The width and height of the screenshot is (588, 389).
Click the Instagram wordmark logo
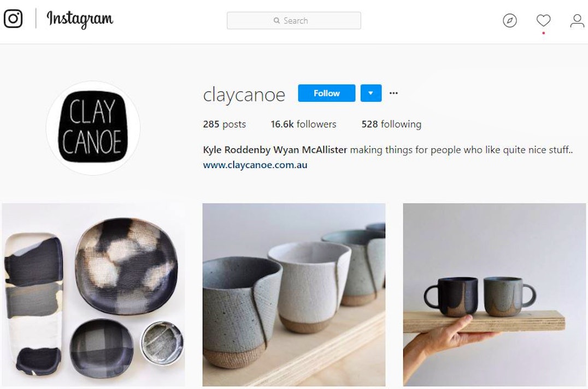79,19
